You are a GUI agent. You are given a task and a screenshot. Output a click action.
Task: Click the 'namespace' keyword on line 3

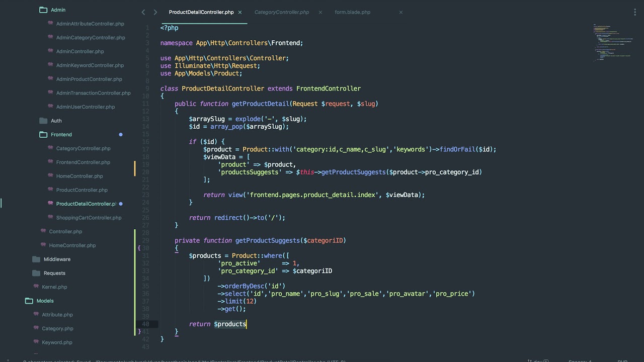177,43
